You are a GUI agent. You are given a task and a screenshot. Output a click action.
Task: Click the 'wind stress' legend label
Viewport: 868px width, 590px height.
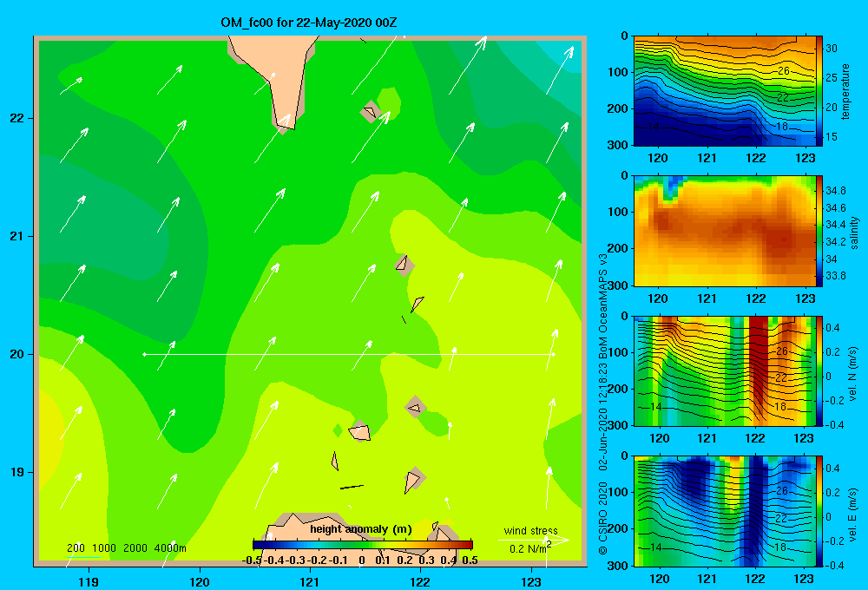tap(530, 530)
